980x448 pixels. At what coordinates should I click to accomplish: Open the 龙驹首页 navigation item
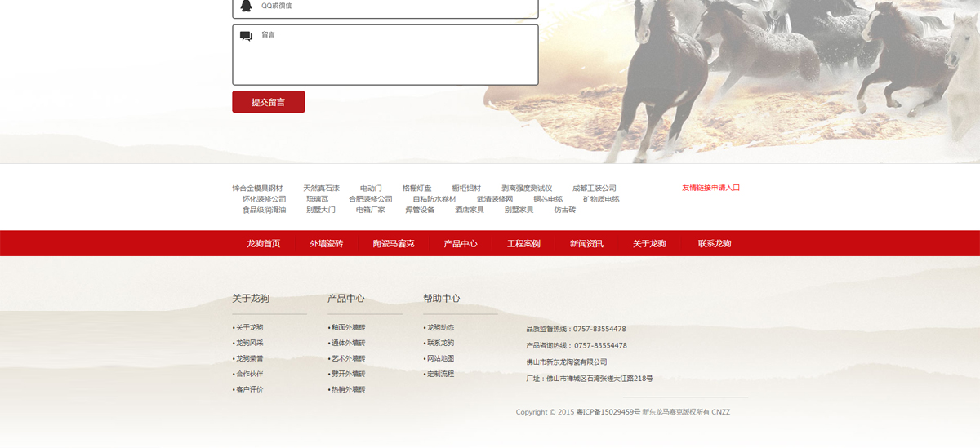[x=263, y=243]
